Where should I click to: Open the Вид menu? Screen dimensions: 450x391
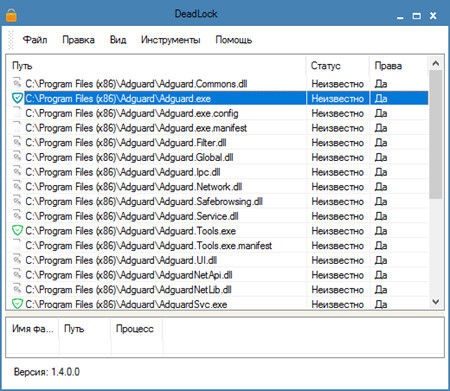(x=118, y=40)
